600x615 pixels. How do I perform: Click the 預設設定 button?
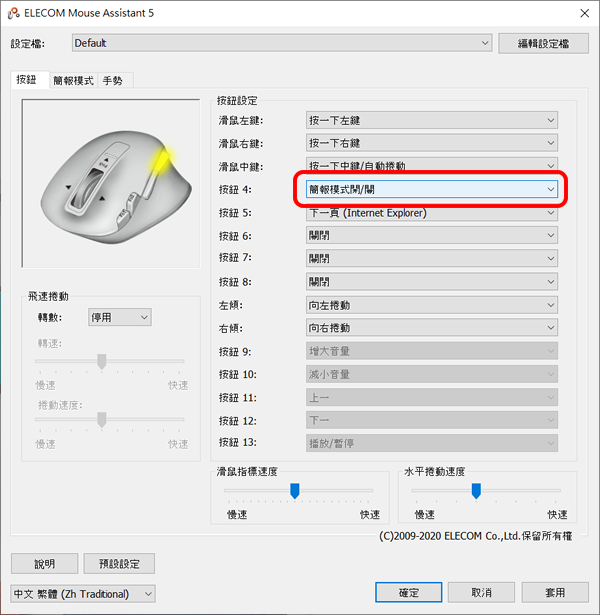coord(119,564)
